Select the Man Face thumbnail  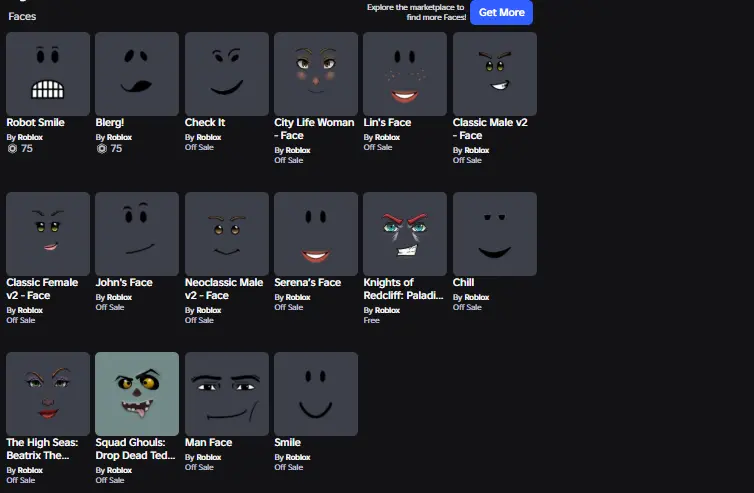[x=227, y=394]
